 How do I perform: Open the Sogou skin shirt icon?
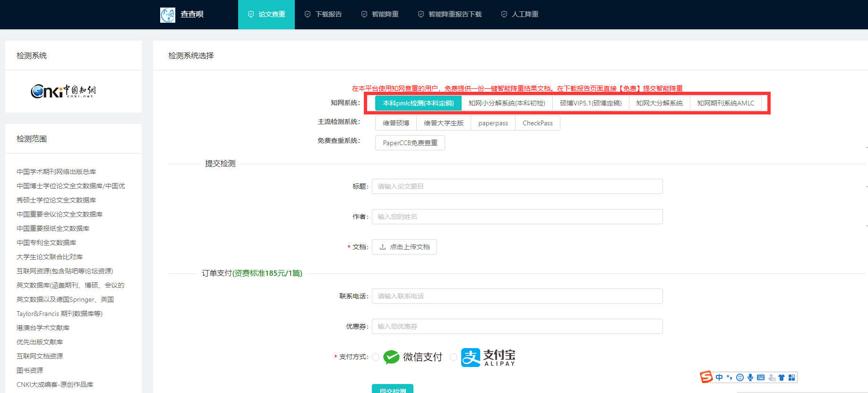pyautogui.click(x=782, y=377)
